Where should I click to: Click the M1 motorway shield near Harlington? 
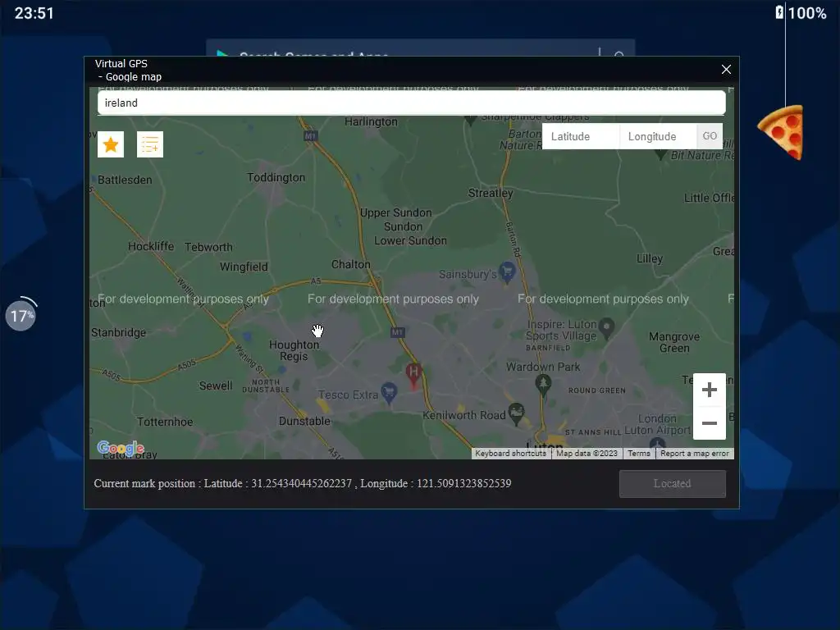click(x=311, y=136)
